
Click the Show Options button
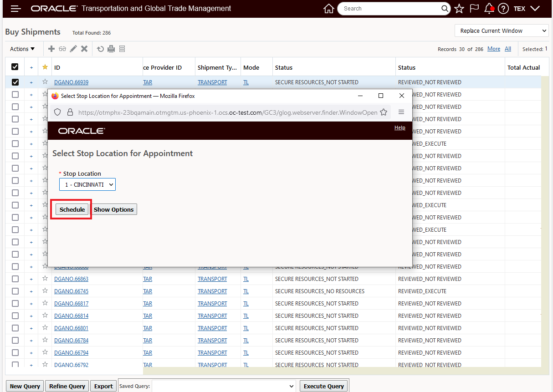click(x=114, y=209)
